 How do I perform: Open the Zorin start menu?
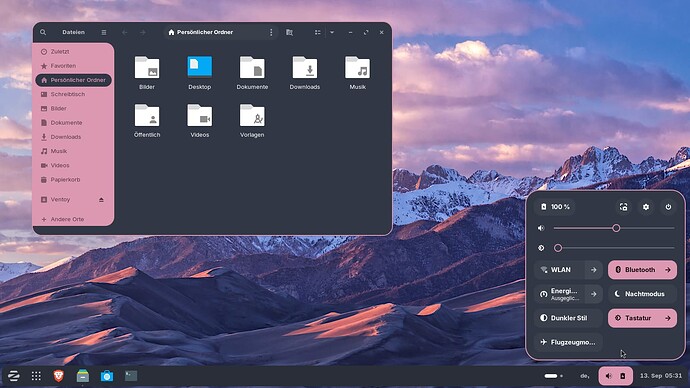(x=14, y=376)
